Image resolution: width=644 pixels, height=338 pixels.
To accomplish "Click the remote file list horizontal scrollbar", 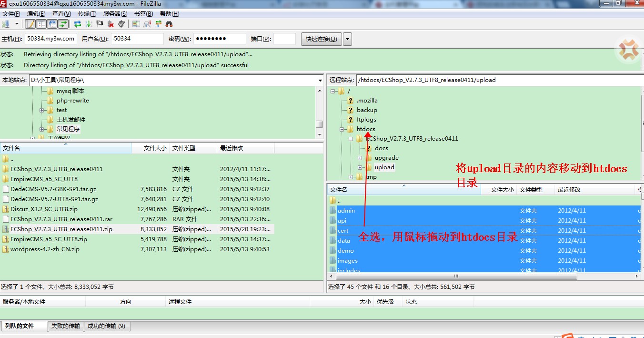I will [455, 276].
